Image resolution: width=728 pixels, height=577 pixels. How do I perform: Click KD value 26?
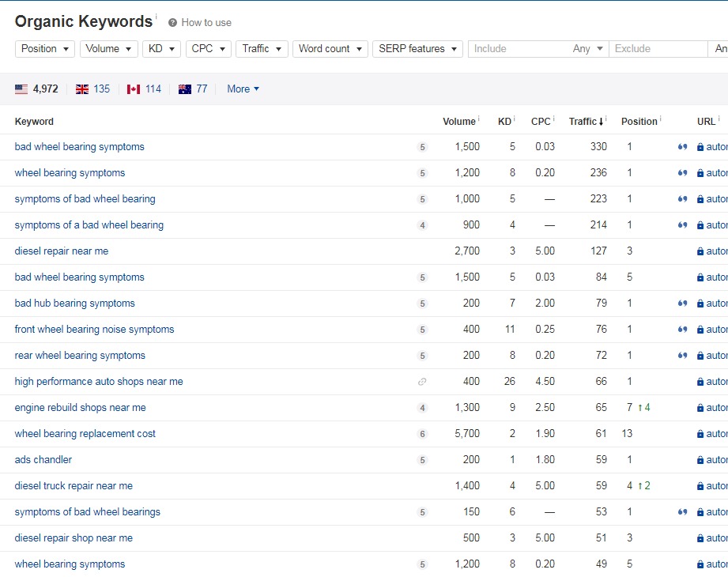pos(509,382)
